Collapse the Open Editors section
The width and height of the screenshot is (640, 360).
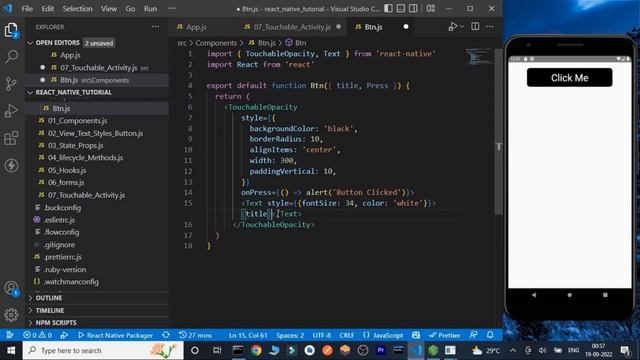(x=57, y=42)
